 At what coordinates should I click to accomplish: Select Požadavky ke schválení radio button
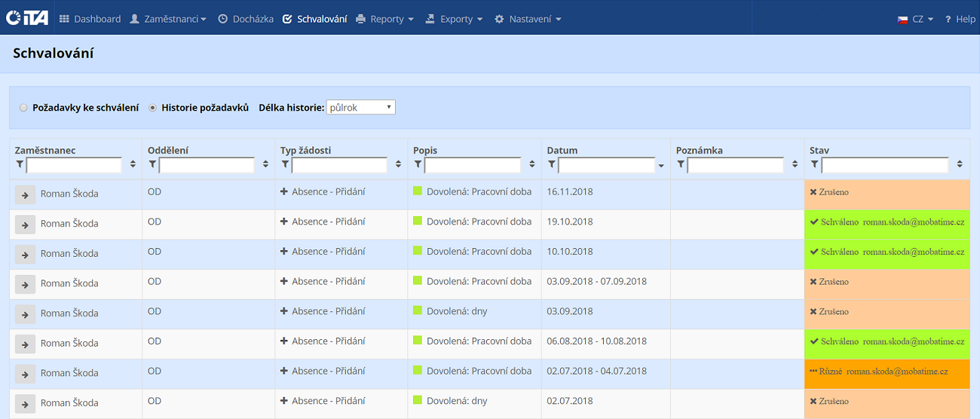pos(23,108)
